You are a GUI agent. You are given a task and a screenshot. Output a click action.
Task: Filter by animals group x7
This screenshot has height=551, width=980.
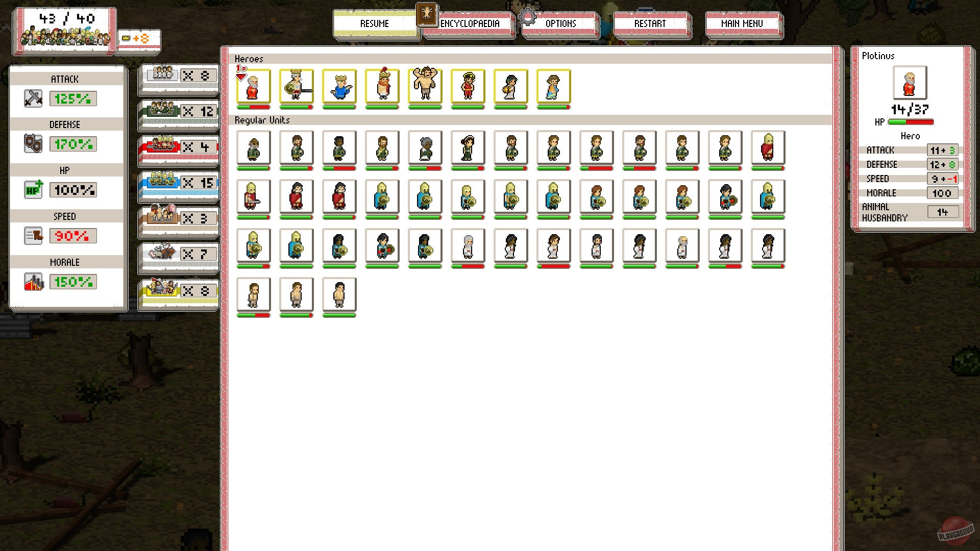pyautogui.click(x=178, y=254)
